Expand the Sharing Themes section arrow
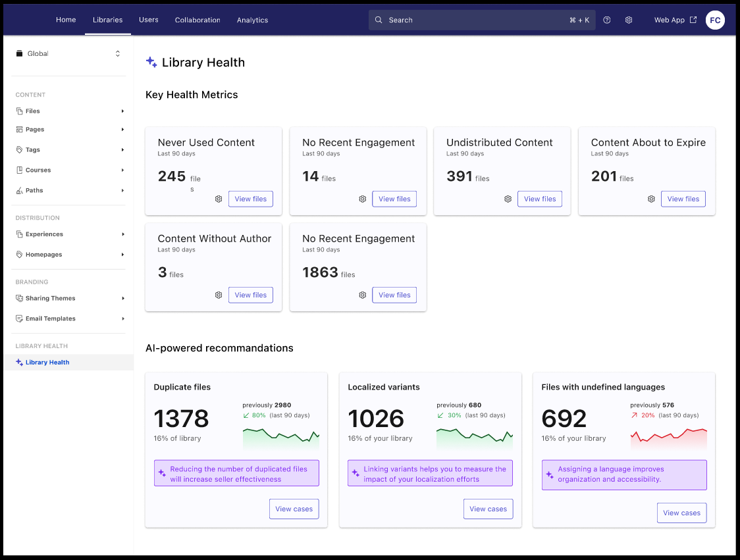This screenshot has height=560, width=740. pos(122,298)
